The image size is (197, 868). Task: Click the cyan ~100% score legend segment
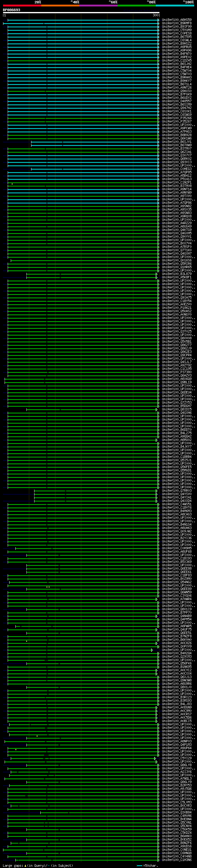tap(175, 6)
